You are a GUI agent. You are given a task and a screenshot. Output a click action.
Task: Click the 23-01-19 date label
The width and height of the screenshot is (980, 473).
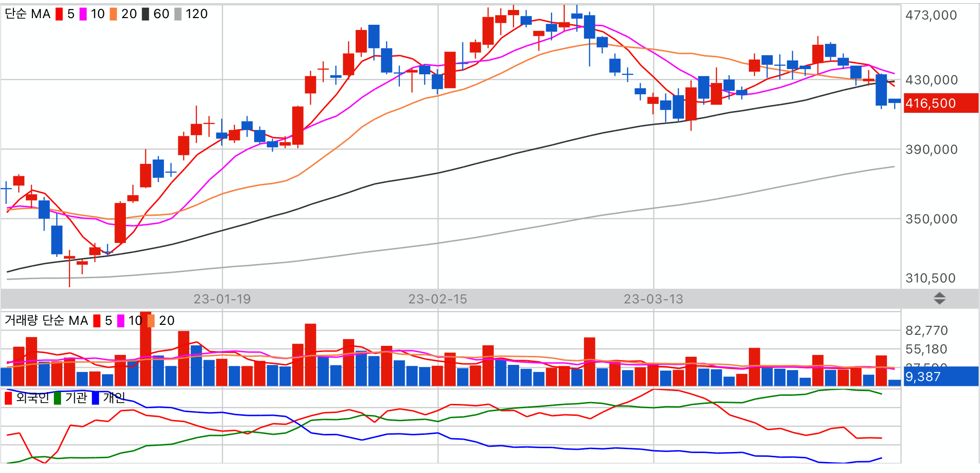coord(222,299)
